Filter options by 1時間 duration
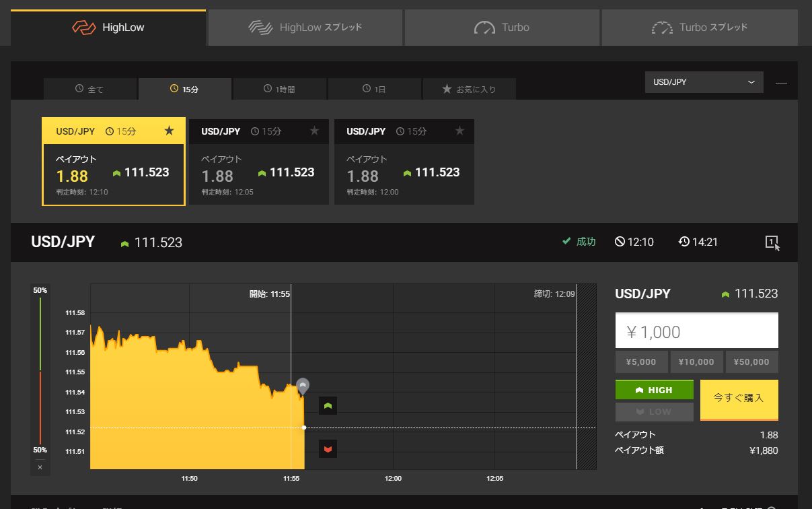The width and height of the screenshot is (812, 509). tap(280, 89)
